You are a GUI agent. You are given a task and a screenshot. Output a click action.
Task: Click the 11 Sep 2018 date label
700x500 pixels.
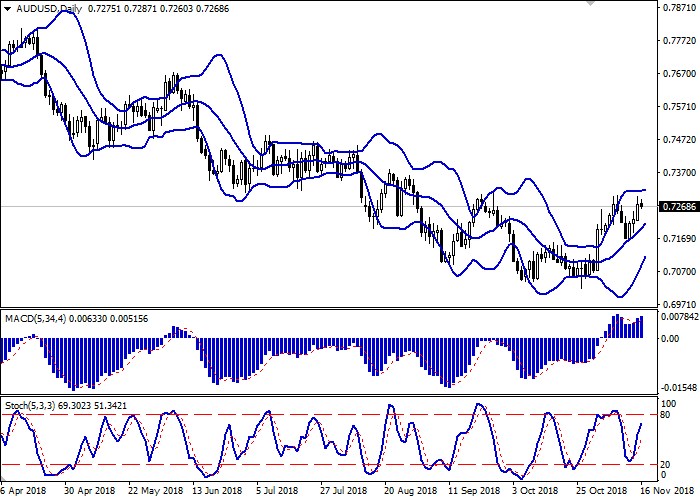point(475,491)
